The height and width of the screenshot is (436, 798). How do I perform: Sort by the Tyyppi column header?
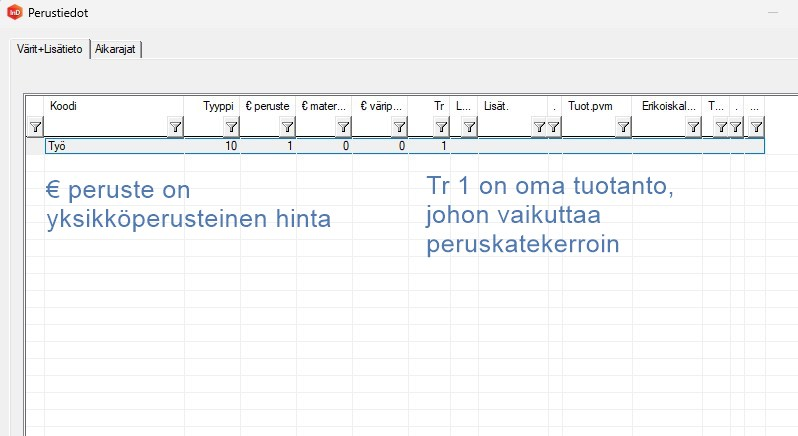pyautogui.click(x=212, y=106)
